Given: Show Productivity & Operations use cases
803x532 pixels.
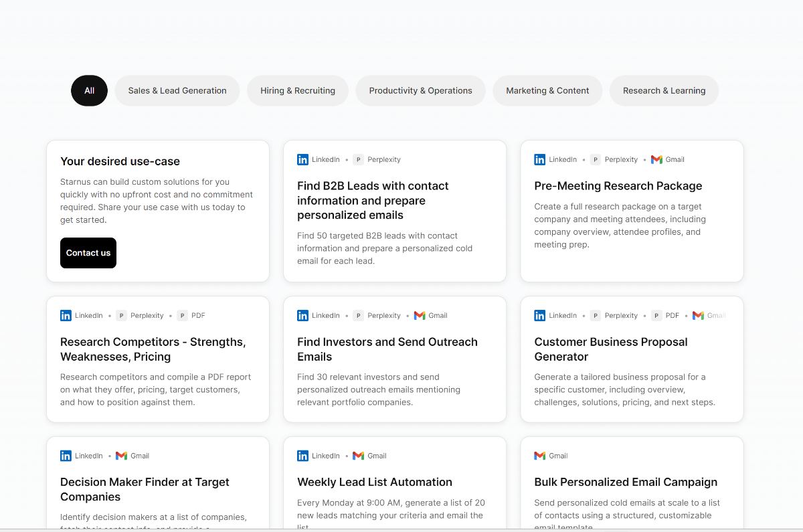Looking at the screenshot, I should [x=420, y=90].
